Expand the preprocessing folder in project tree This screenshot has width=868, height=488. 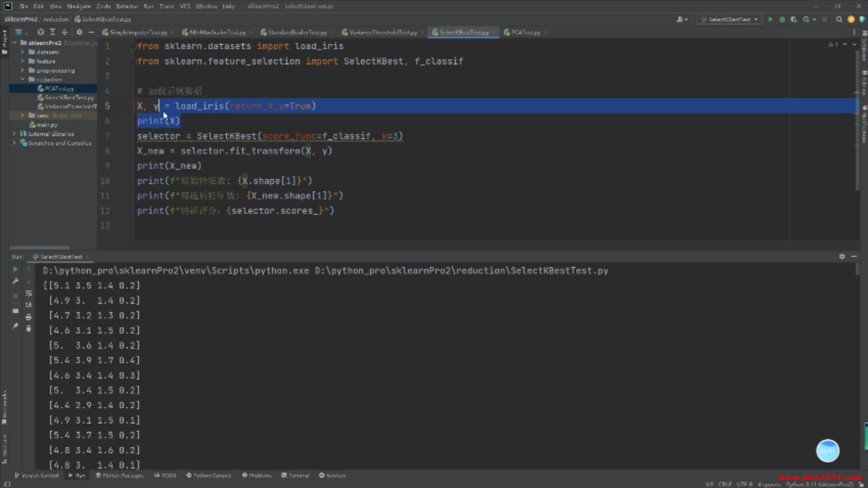[x=22, y=70]
